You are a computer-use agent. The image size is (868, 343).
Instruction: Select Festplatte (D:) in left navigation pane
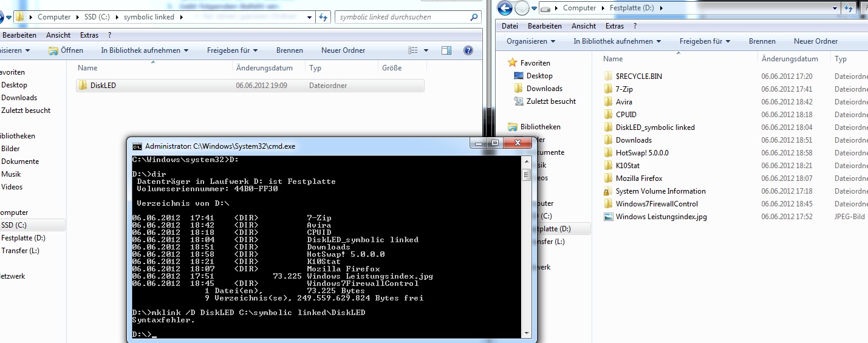pos(23,238)
